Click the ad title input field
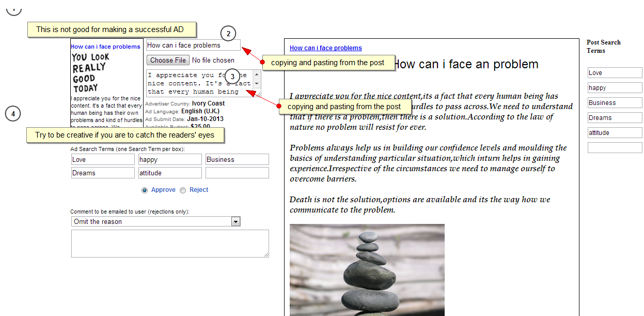644x316 pixels. 193,45
